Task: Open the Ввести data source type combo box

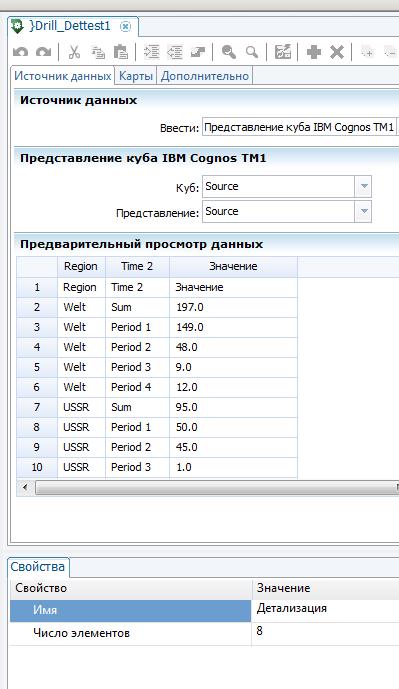Action: pos(300,127)
